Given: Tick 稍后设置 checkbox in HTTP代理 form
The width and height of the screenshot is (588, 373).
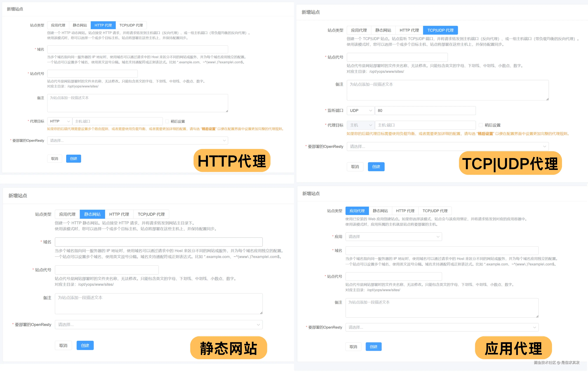Looking at the screenshot, I should (x=167, y=121).
